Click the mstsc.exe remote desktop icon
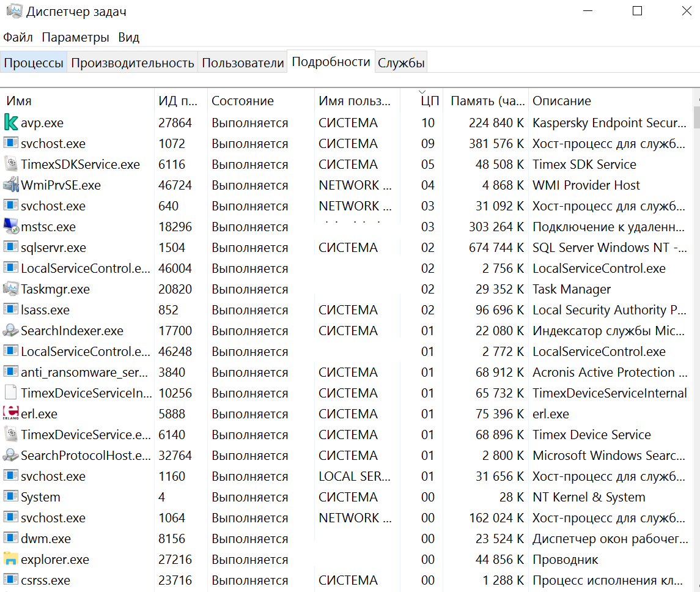This screenshot has width=700, height=592. click(x=11, y=226)
